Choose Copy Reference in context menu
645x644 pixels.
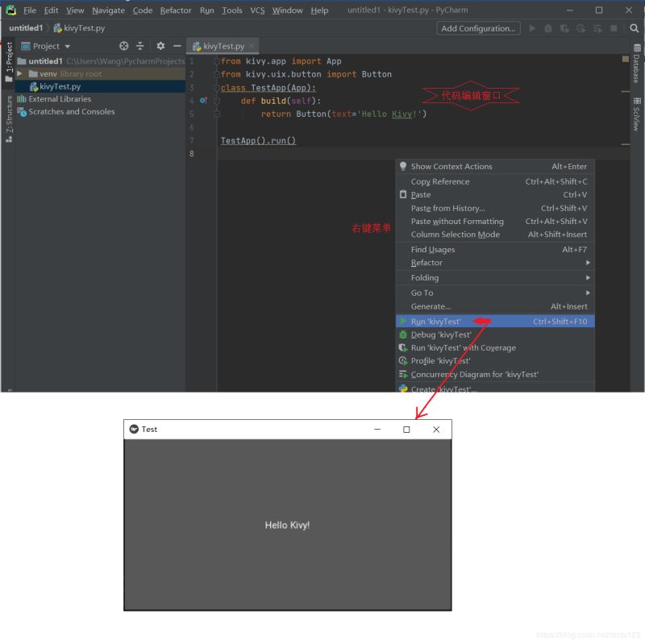coord(495,181)
